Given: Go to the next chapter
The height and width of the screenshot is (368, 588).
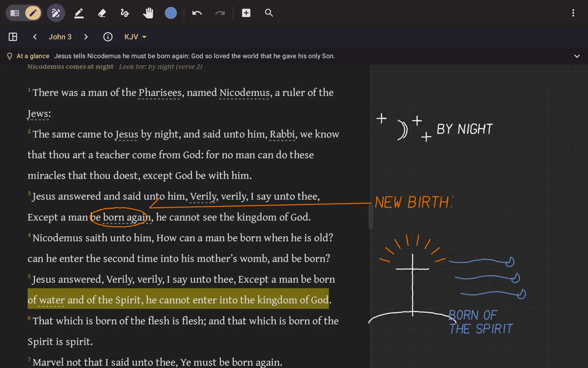Looking at the screenshot, I should (x=86, y=37).
